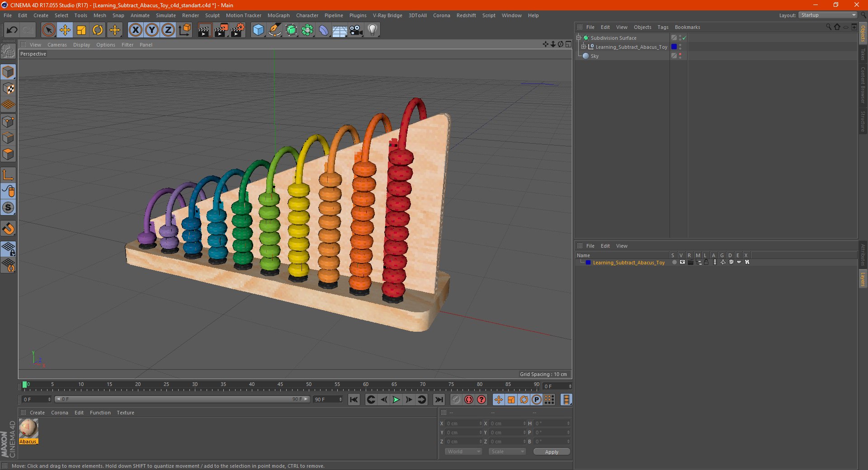
Task: Add a Subdivision Surface generator
Action: [x=291, y=30]
